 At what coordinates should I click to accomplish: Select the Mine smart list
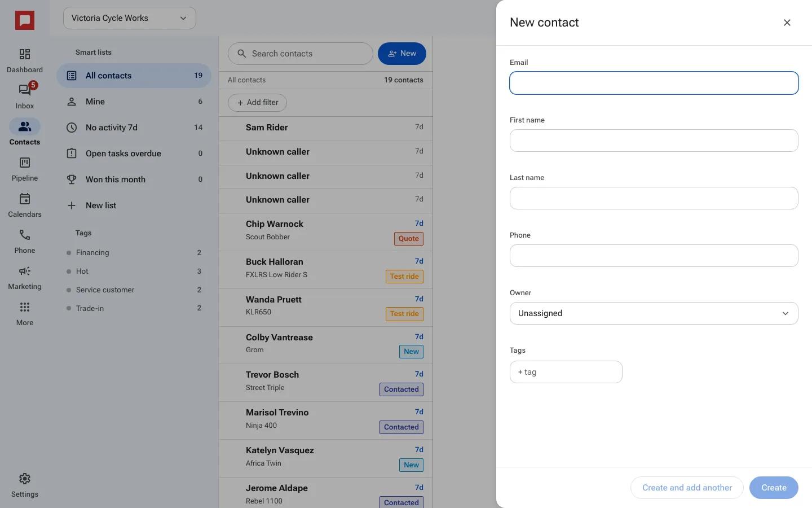(134, 102)
